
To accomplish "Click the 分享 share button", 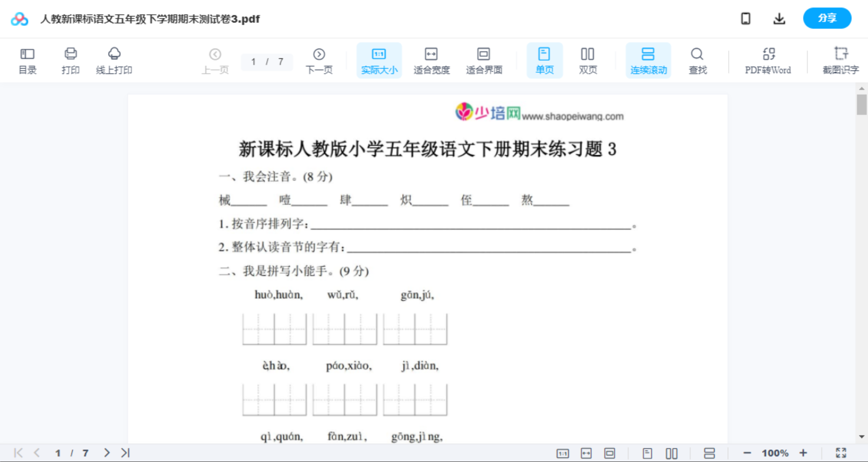I will pyautogui.click(x=827, y=18).
